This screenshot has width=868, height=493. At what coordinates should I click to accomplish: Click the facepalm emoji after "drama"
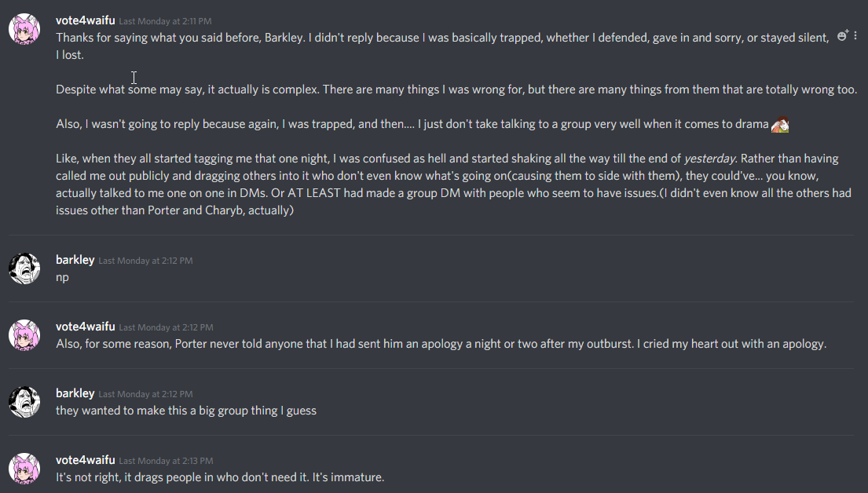780,124
